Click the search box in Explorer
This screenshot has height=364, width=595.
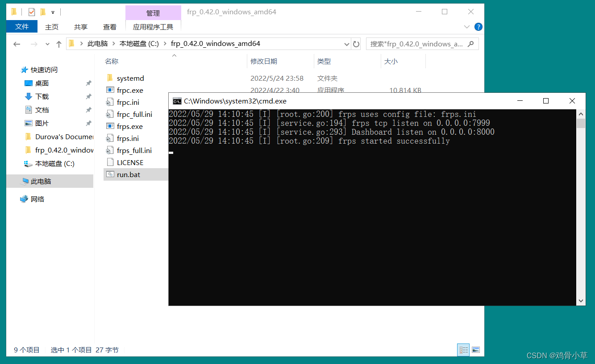(x=422, y=44)
